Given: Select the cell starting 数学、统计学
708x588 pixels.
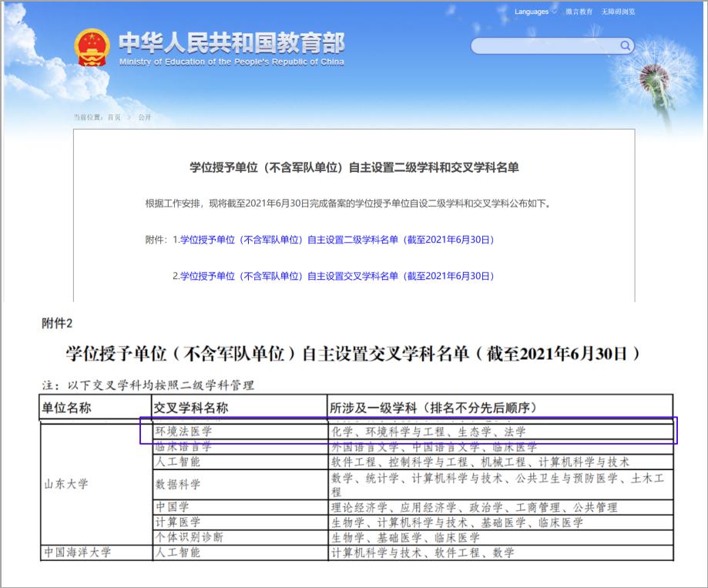Looking at the screenshot, I should pyautogui.click(x=500, y=484).
